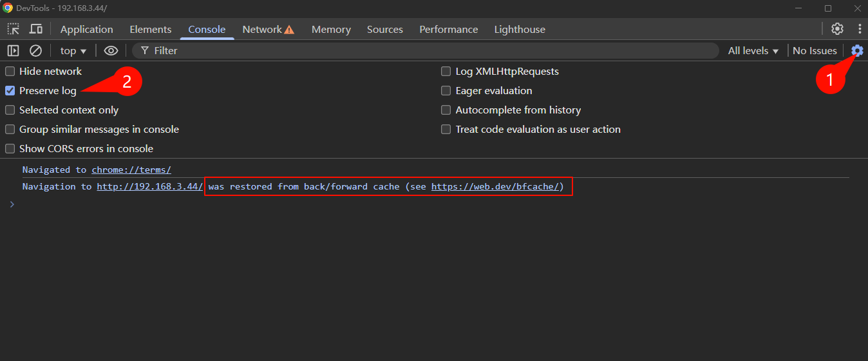
Task: Switch to the Performance tab
Action: 449,29
